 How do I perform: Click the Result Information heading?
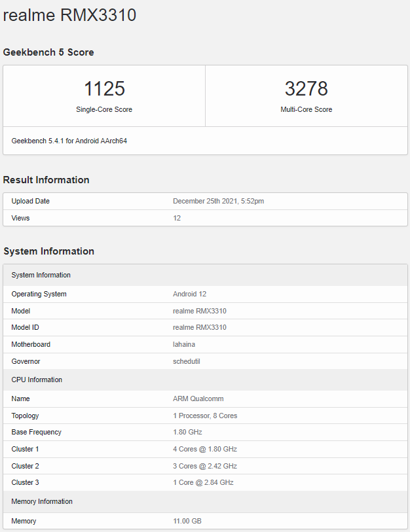pos(47,180)
